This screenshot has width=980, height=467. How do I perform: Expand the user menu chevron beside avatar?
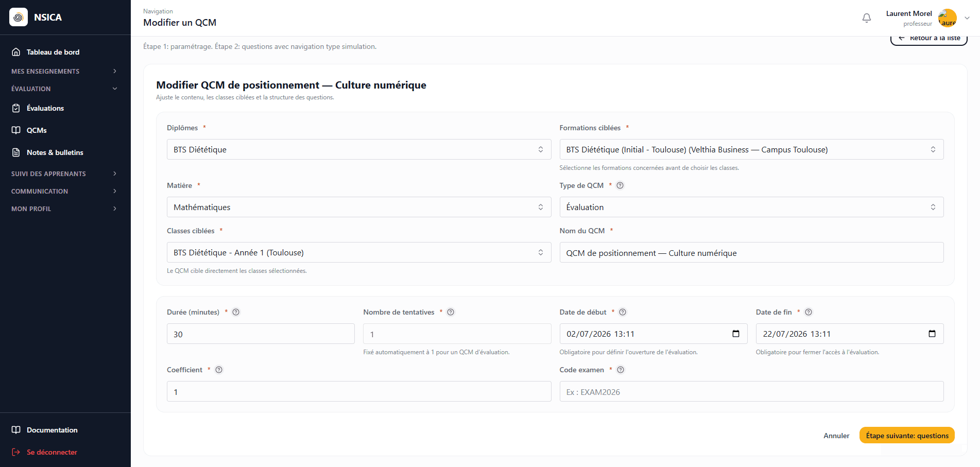coord(967,18)
